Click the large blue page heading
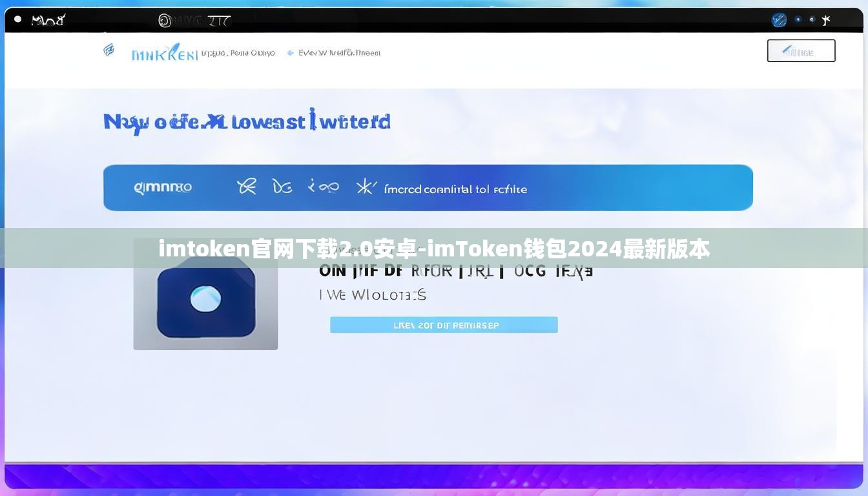This screenshot has width=868, height=496. coord(247,121)
